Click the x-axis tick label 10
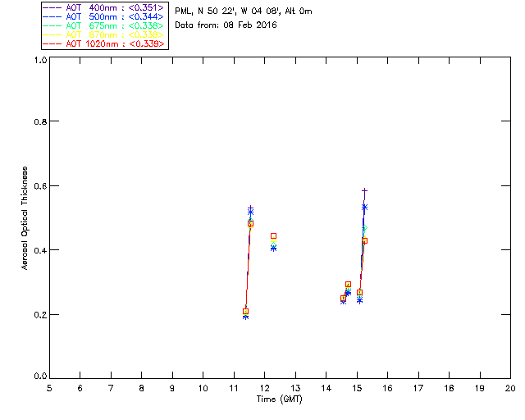525x420 pixels. pyautogui.click(x=203, y=388)
